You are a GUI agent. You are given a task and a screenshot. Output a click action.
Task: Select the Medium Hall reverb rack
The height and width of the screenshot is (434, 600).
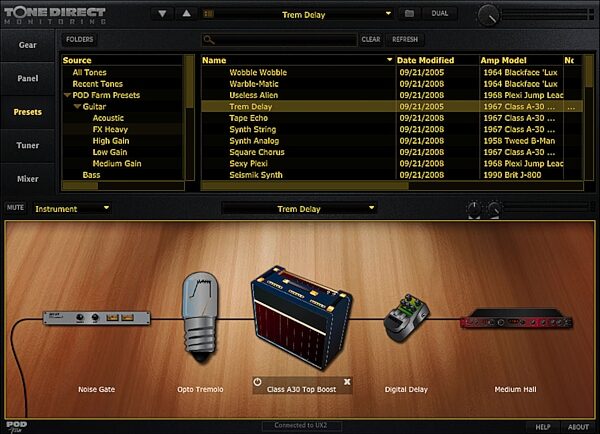517,319
